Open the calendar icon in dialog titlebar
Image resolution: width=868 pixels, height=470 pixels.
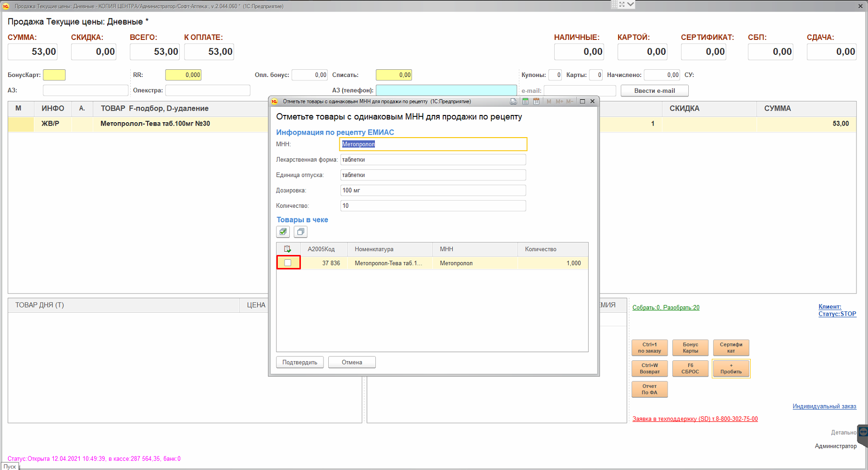536,102
